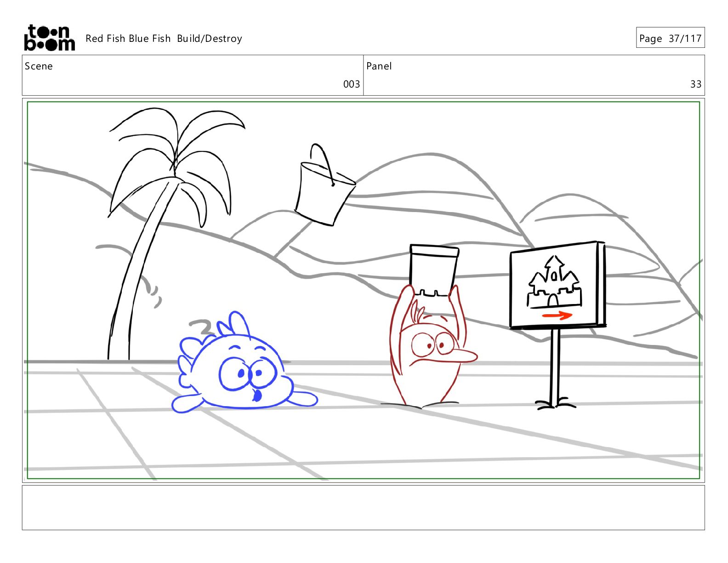Click the 'Panel' label

coord(379,66)
